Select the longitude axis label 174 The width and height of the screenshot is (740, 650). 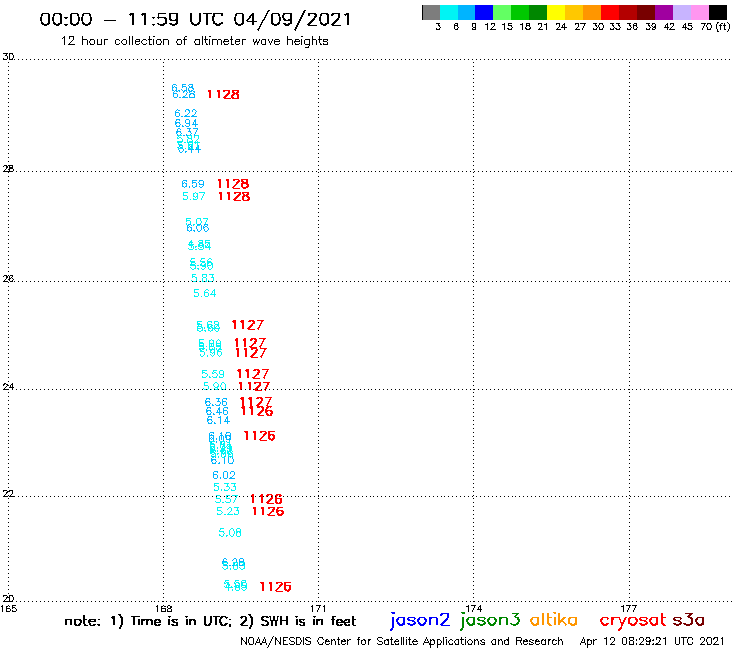pos(473,608)
